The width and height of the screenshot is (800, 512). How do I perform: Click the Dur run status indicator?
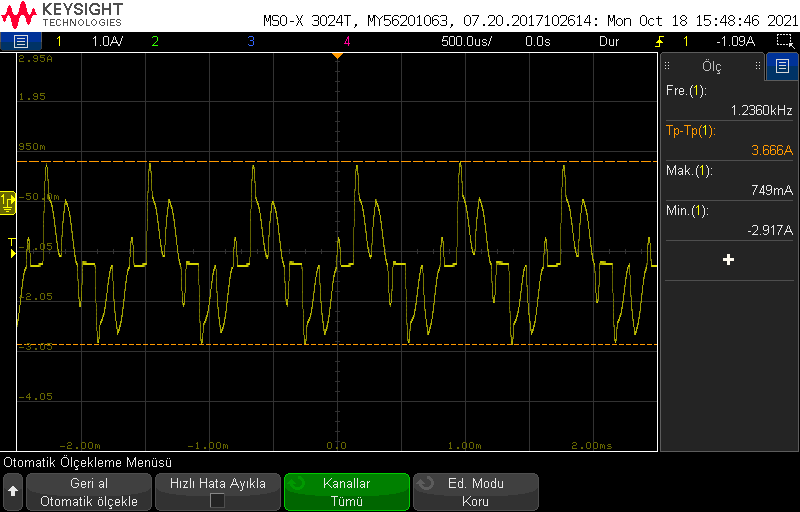pos(609,42)
